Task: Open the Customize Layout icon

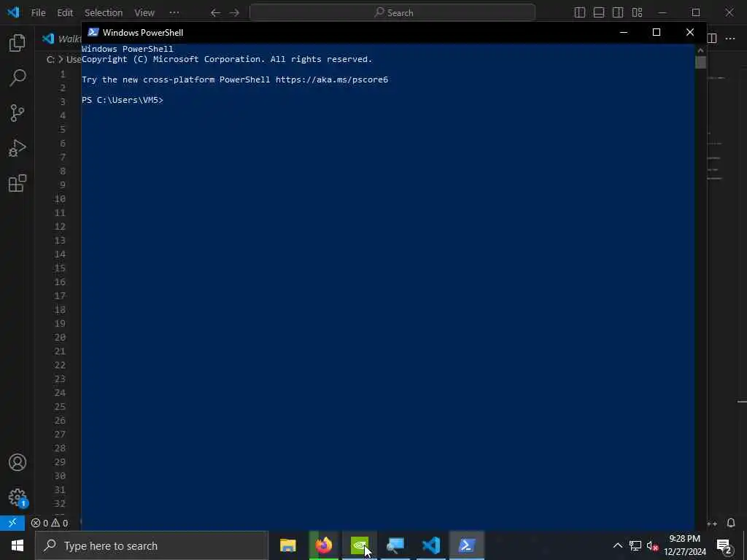Action: click(x=637, y=12)
